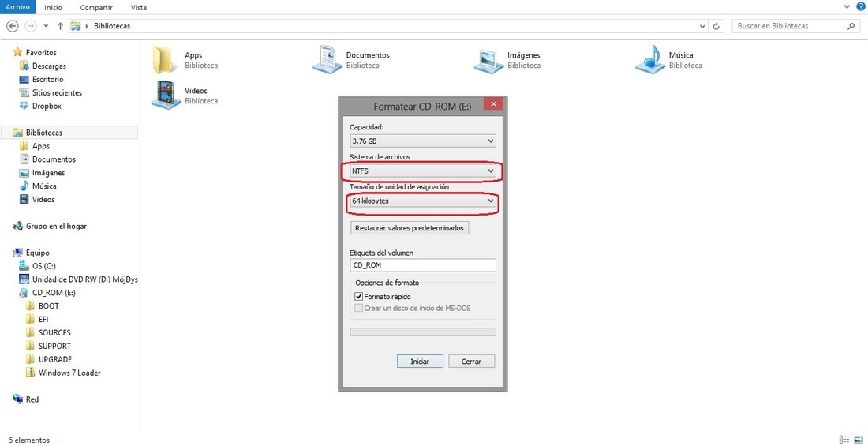This screenshot has height=446, width=868.
Task: Go up one folder level
Action: point(60,26)
